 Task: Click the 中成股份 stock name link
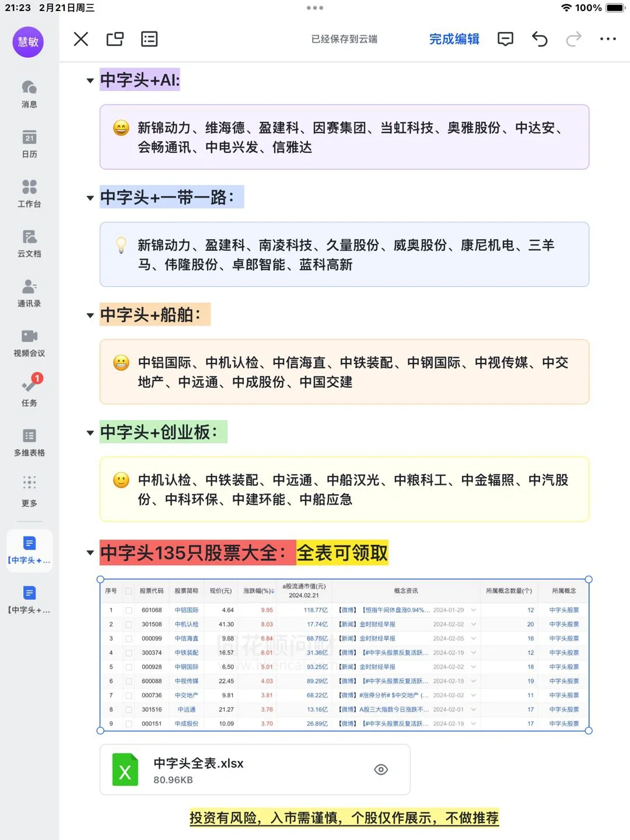coord(187,723)
